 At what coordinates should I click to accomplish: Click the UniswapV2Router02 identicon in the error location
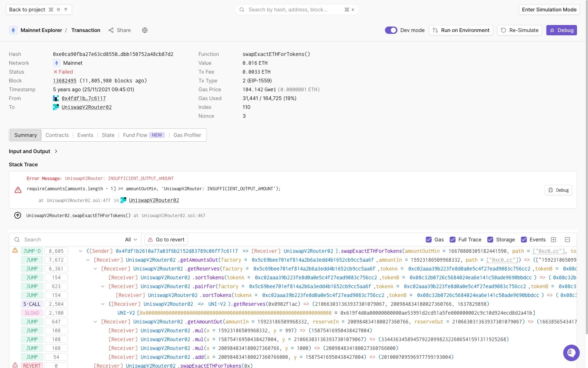pos(123,200)
